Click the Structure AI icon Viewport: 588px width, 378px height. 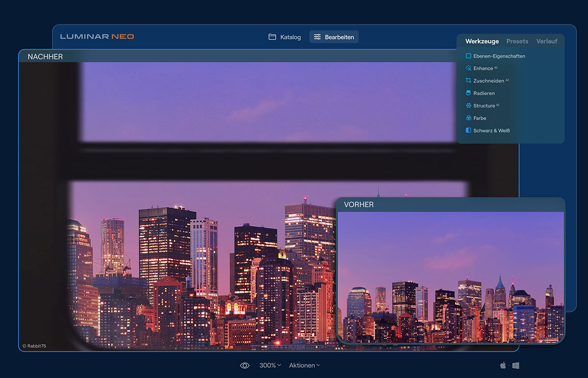[x=468, y=105]
